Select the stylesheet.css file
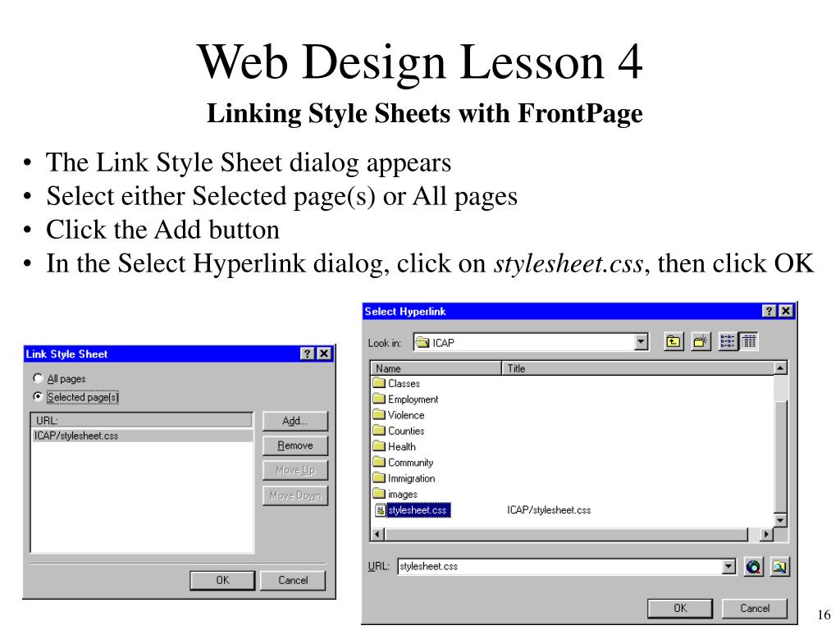This screenshot has height=630, width=840. pos(413,510)
